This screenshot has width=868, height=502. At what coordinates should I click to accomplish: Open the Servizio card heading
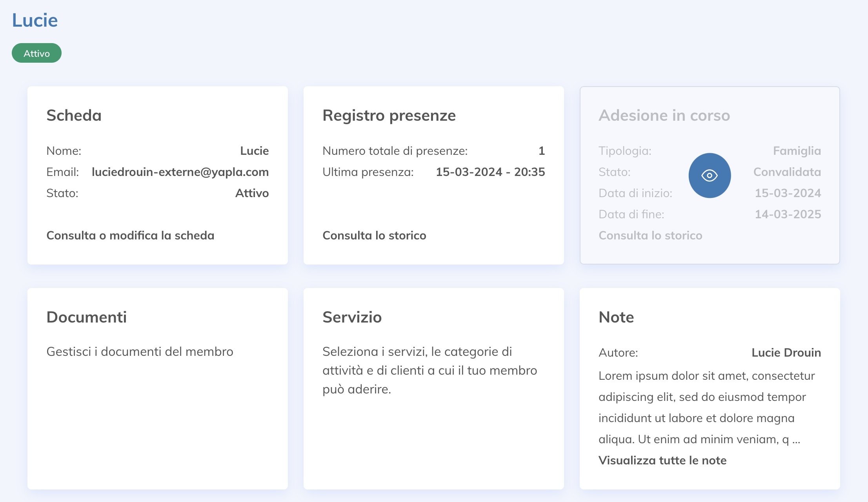[352, 317]
